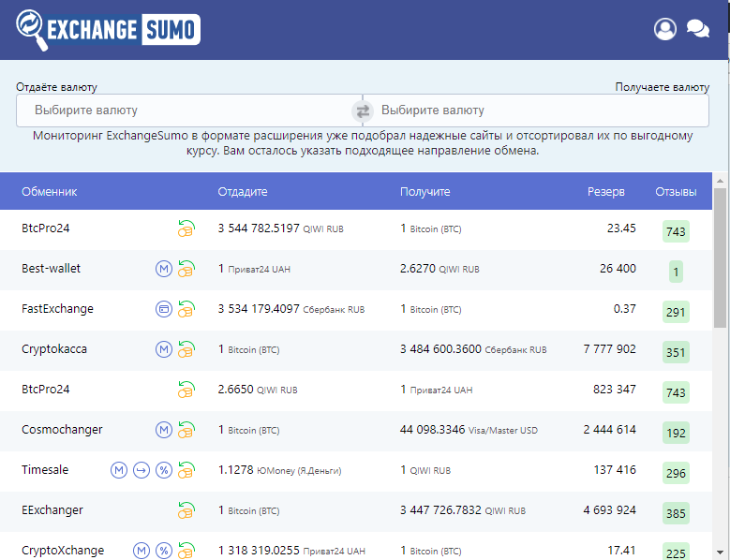Click coins icon in CryptoXchange row
730x560 pixels.
point(186,551)
